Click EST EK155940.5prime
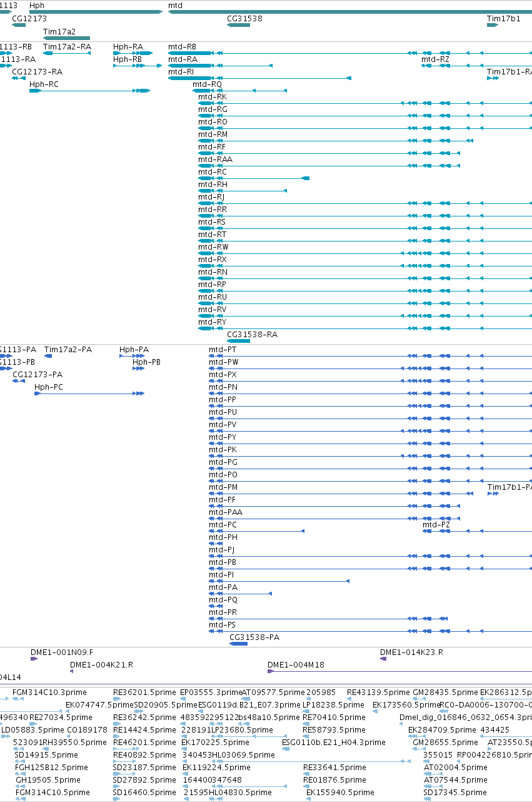This screenshot has width=532, height=802. (339, 793)
